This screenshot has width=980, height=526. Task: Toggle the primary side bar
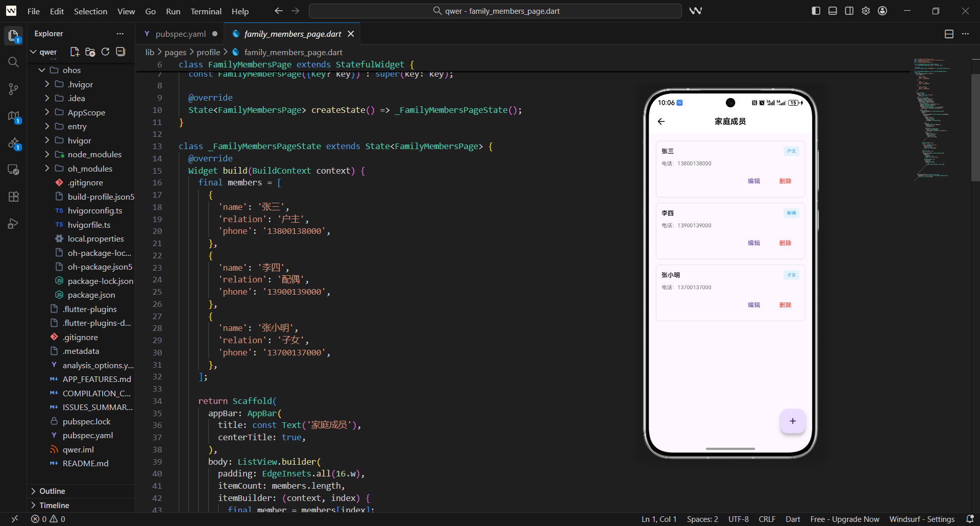point(816,11)
